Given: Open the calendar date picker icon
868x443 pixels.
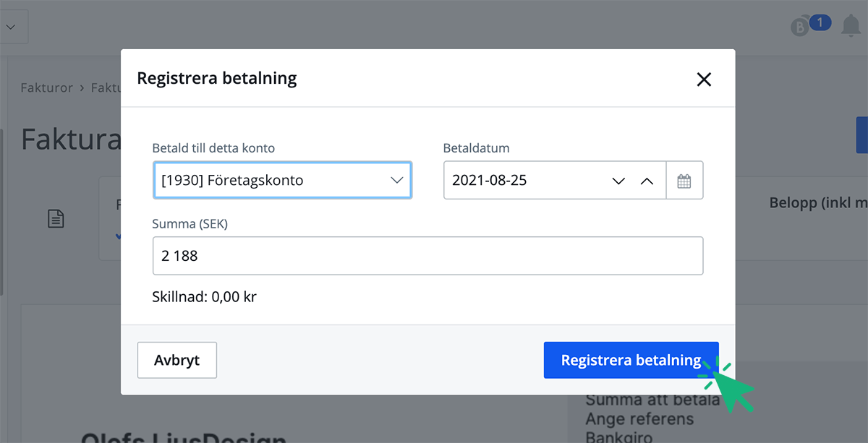Looking at the screenshot, I should [684, 180].
